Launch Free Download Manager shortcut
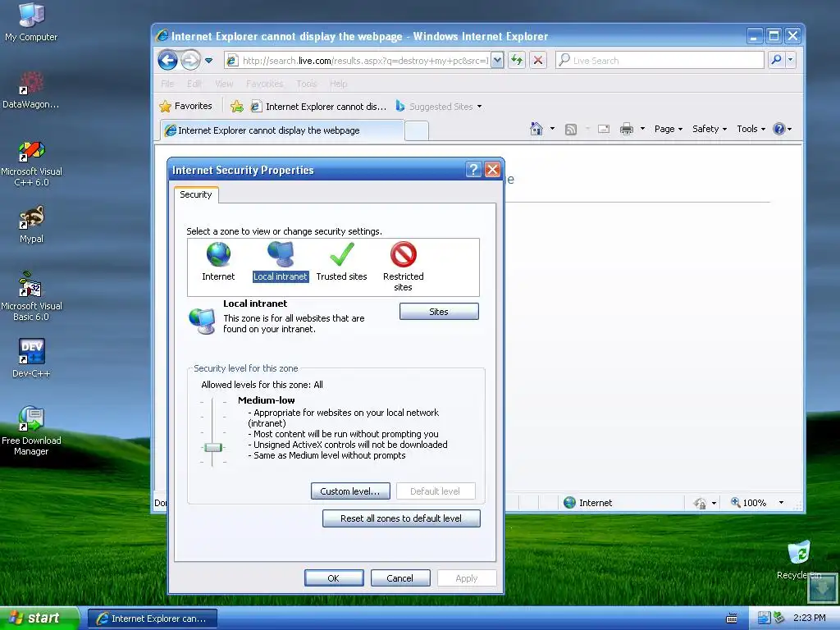840x630 pixels. point(31,431)
